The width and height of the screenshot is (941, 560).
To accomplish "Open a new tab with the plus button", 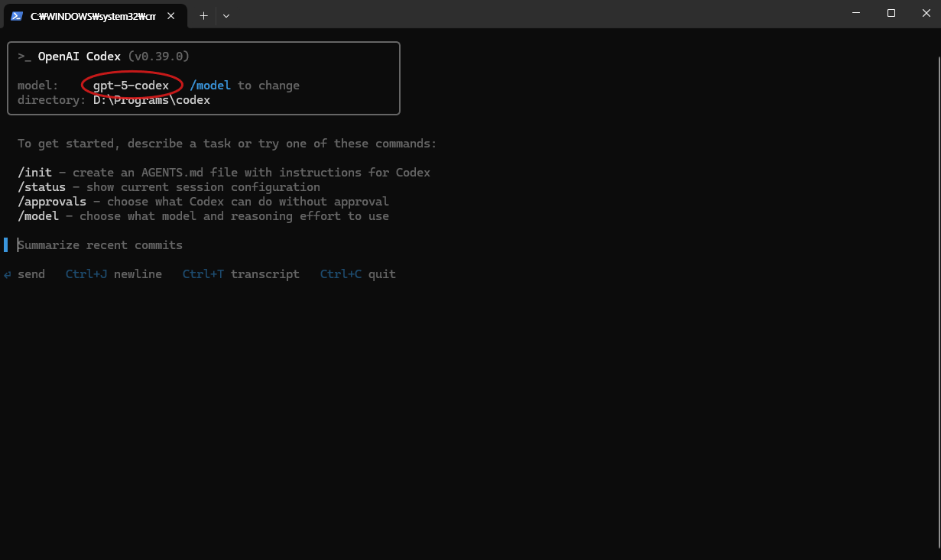I will [x=203, y=15].
